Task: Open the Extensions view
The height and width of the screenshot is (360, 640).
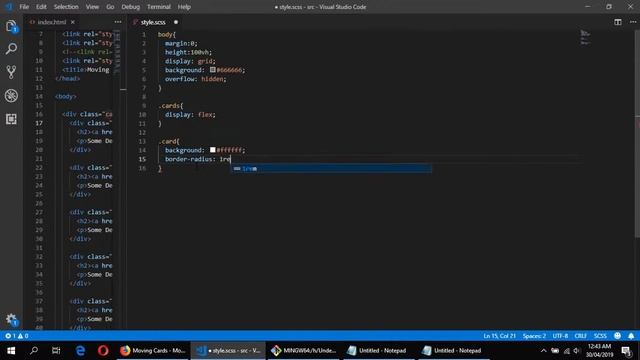Action: click(11, 119)
